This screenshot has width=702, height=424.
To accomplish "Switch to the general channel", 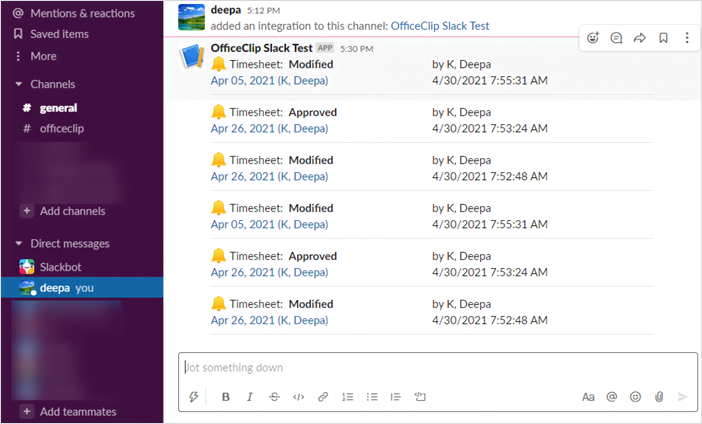I will 58,108.
